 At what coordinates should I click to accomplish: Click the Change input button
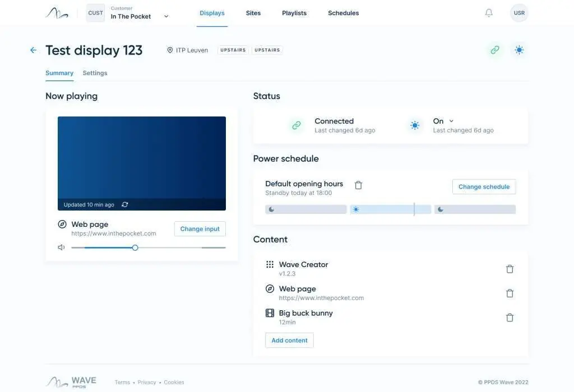[x=200, y=229]
